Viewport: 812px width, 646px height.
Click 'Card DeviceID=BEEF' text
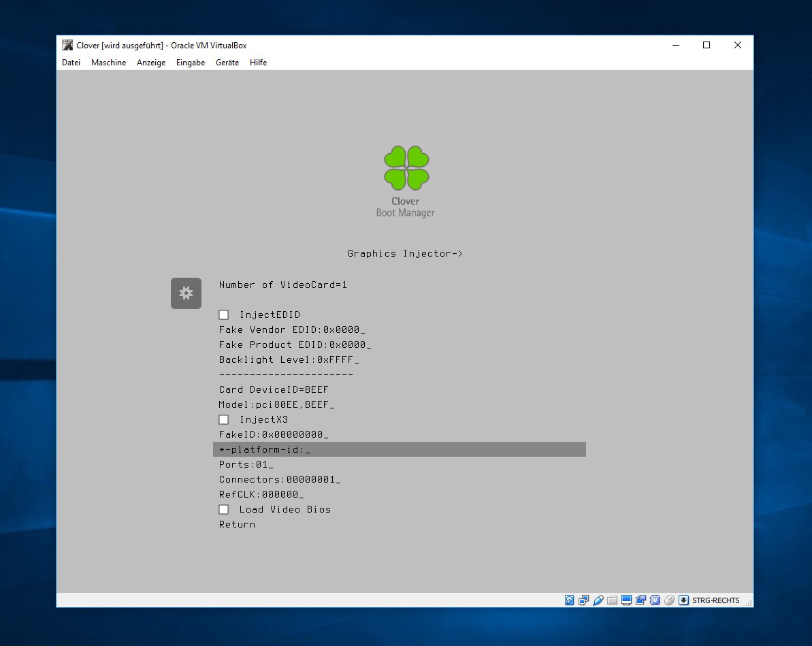pos(274,389)
